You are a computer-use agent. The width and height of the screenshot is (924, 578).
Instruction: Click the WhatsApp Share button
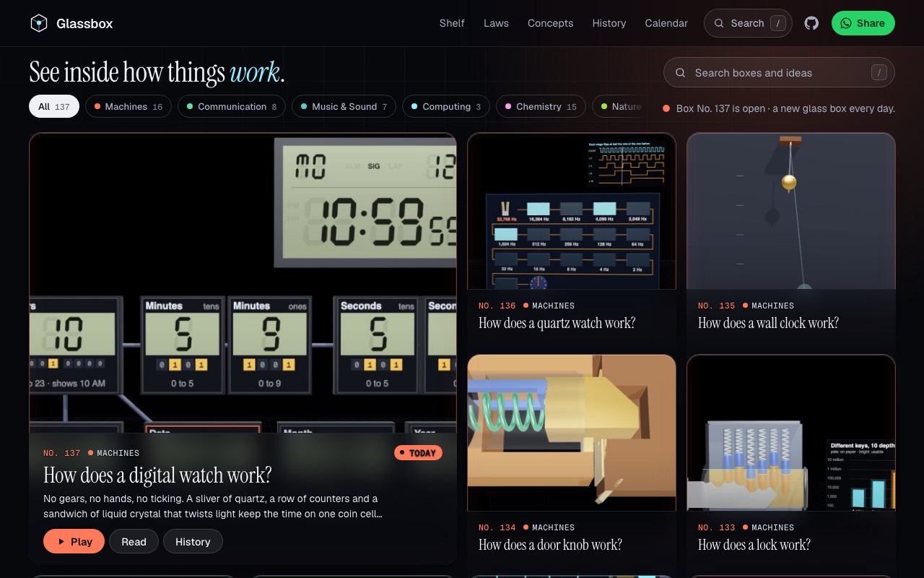863,23
